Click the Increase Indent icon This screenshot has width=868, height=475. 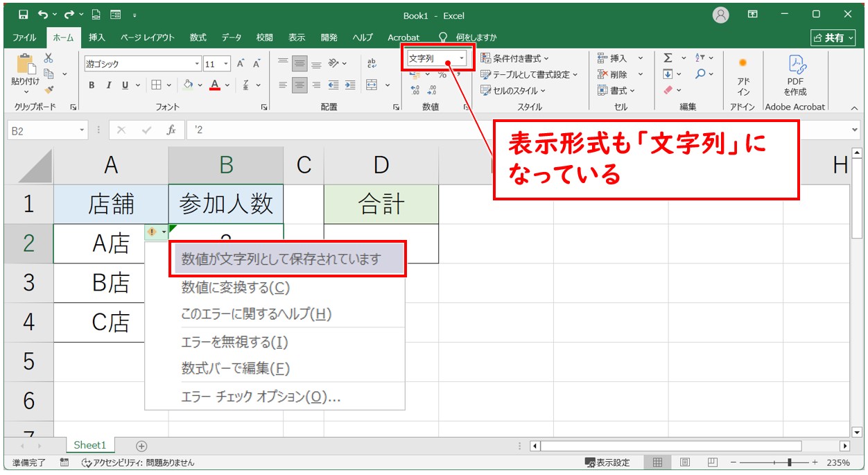pos(350,85)
